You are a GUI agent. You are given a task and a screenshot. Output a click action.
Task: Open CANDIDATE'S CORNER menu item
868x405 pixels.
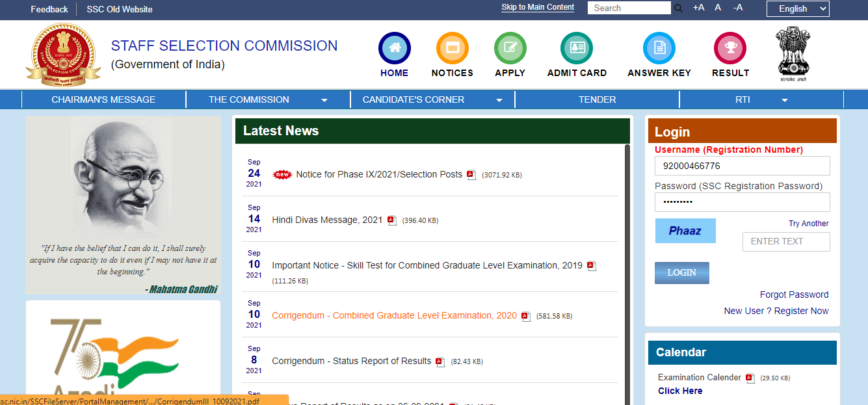point(414,99)
